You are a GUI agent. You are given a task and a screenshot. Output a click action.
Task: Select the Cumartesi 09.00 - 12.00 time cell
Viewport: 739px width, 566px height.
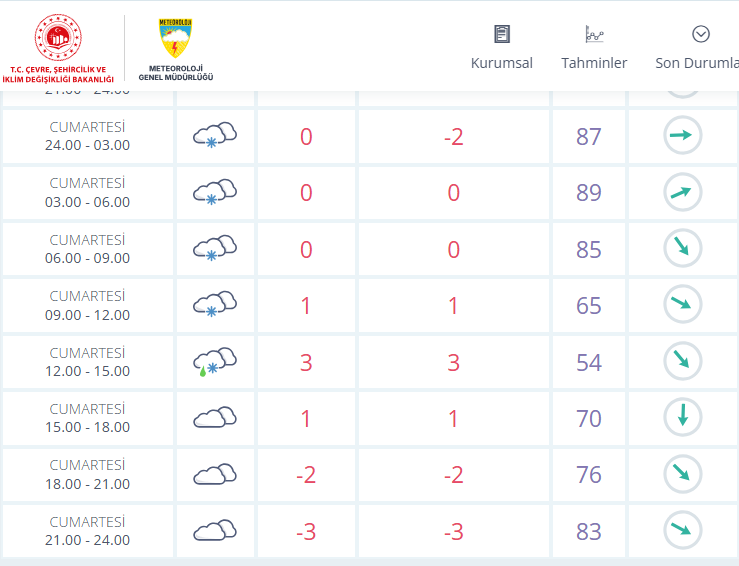(89, 305)
